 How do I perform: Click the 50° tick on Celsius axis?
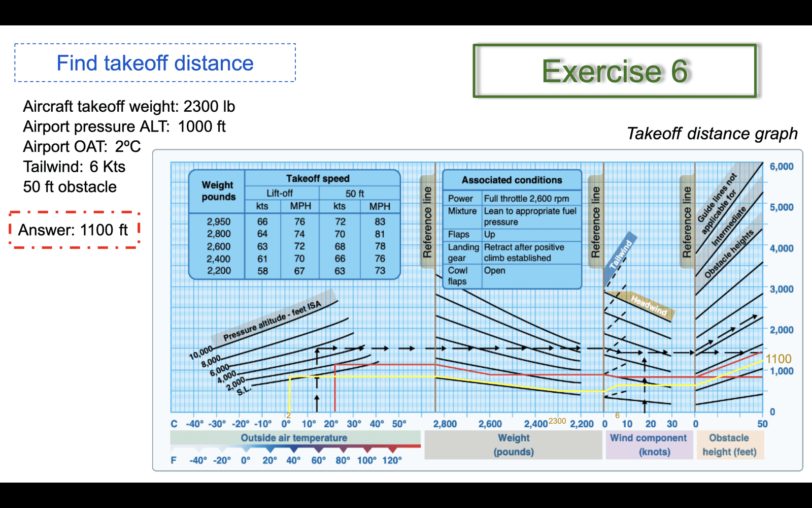pos(399,424)
